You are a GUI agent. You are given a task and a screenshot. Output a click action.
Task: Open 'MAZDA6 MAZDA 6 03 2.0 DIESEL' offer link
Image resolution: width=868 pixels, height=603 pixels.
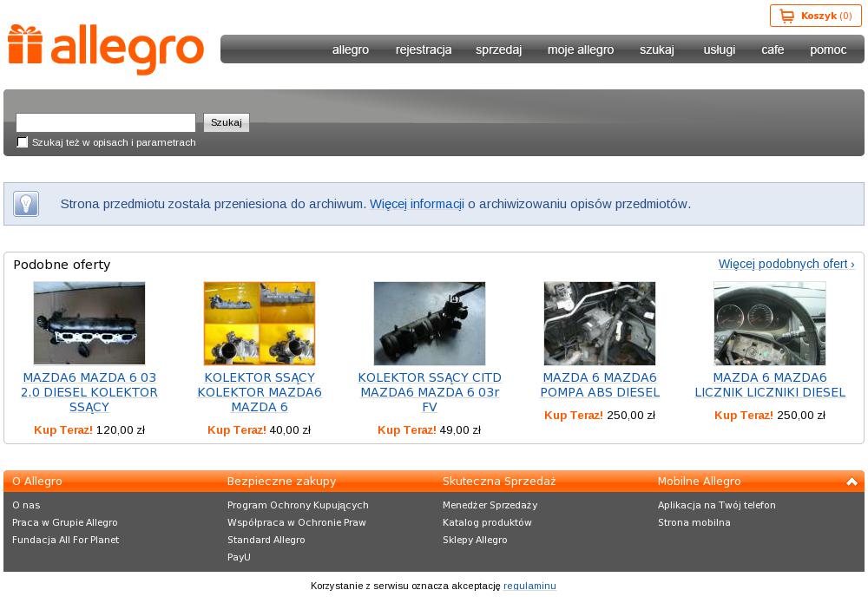click(x=89, y=392)
